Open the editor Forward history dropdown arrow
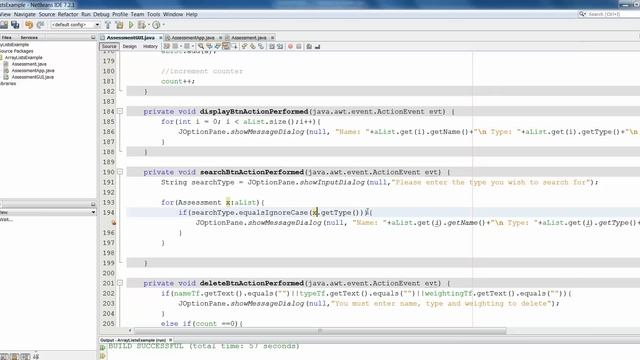640x360 pixels. click(192, 47)
